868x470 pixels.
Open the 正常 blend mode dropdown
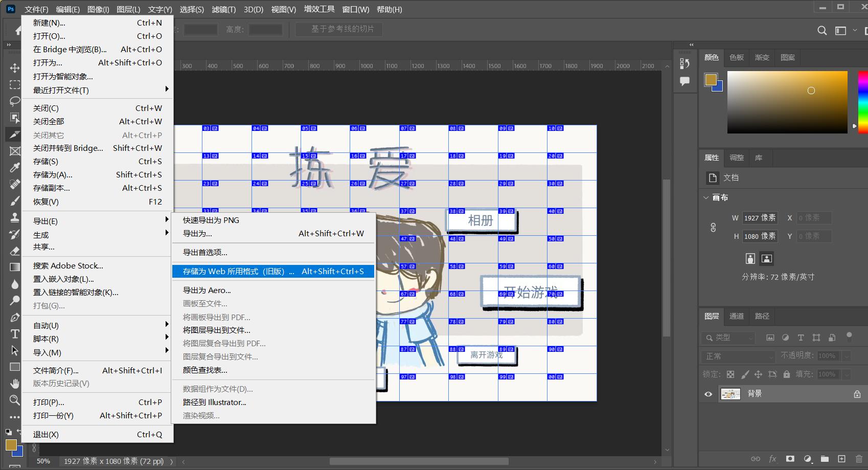coord(739,356)
